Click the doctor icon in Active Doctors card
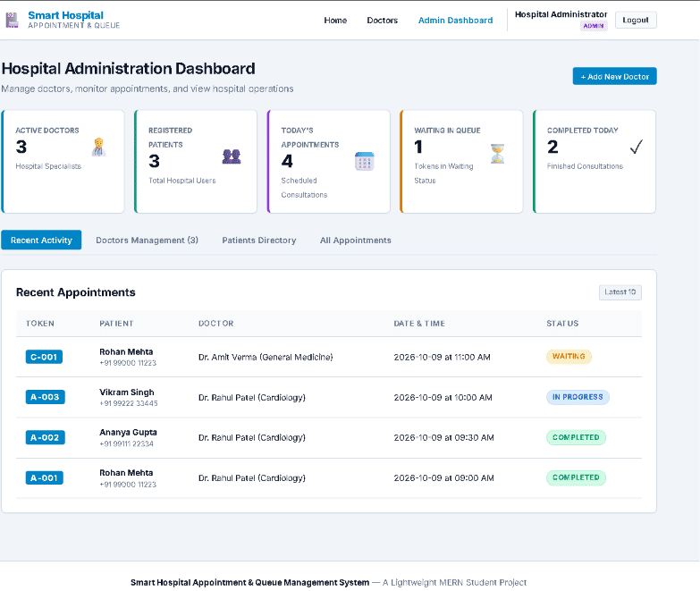Viewport: 700px width, 591px height. coord(98,148)
